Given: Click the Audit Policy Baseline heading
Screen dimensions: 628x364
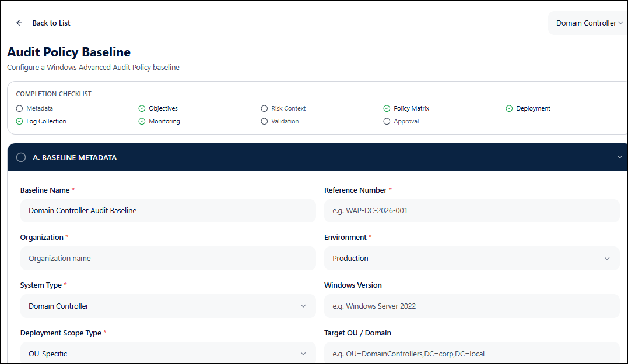Looking at the screenshot, I should point(69,52).
